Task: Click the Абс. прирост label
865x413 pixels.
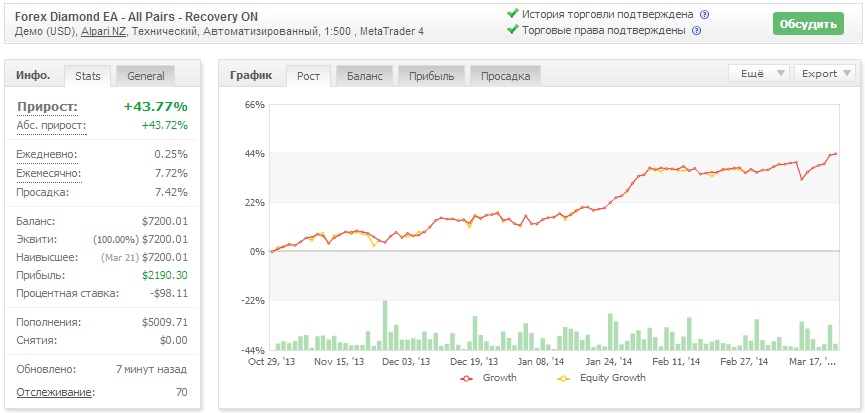Action: [x=51, y=125]
